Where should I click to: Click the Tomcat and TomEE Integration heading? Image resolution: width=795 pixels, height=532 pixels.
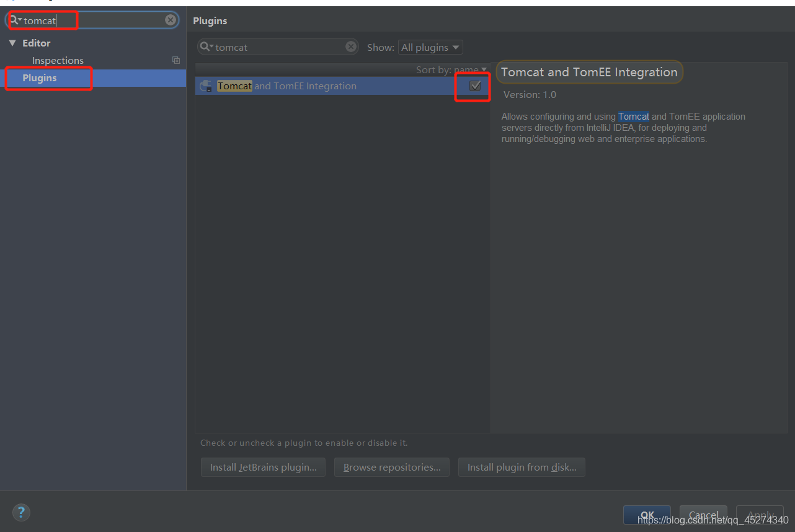589,72
